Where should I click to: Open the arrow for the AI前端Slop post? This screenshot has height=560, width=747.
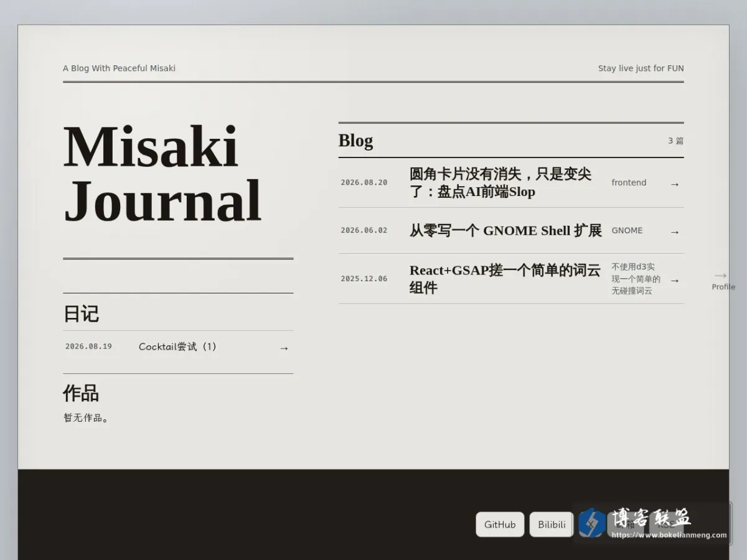point(675,184)
